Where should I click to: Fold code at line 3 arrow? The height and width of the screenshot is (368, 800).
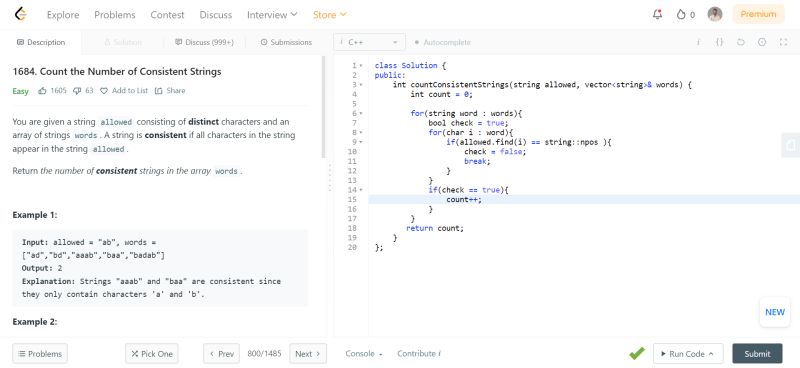[x=361, y=85]
